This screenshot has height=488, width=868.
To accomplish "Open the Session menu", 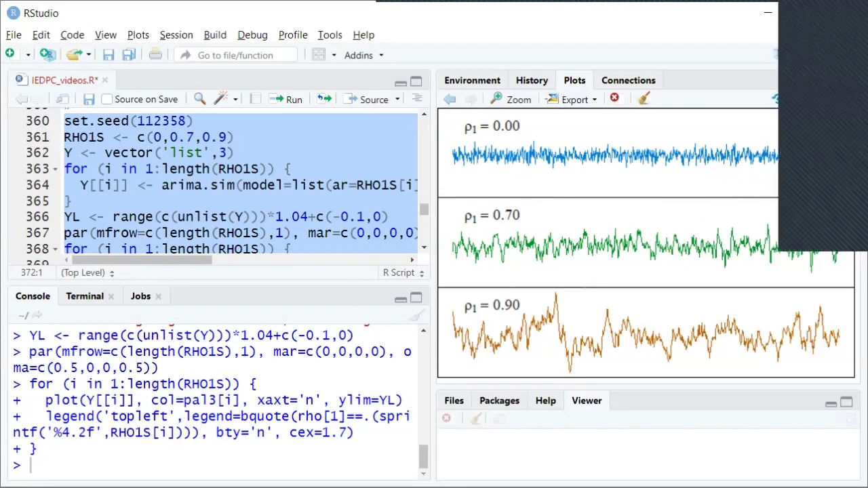I will click(x=176, y=35).
